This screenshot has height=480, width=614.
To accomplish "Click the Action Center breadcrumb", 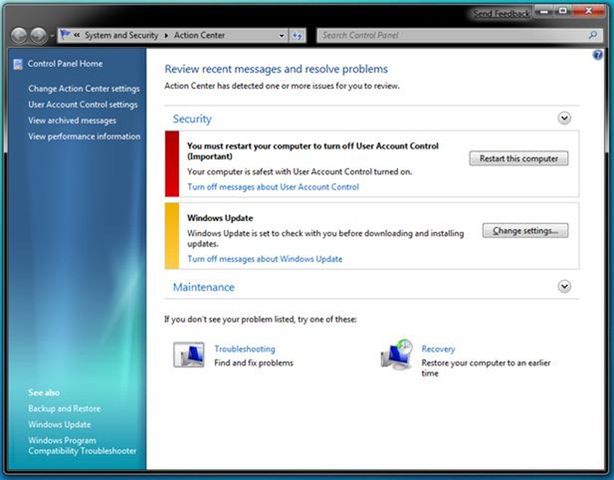I will point(199,35).
